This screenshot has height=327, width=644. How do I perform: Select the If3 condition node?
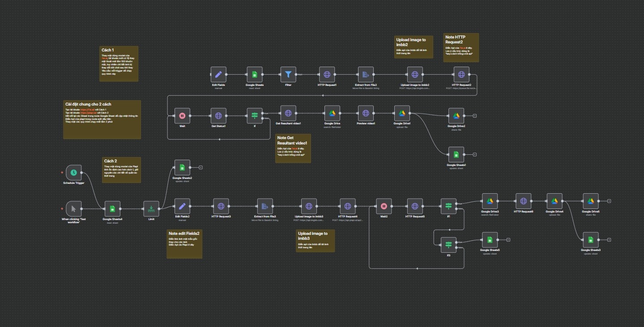pyautogui.click(x=448, y=245)
